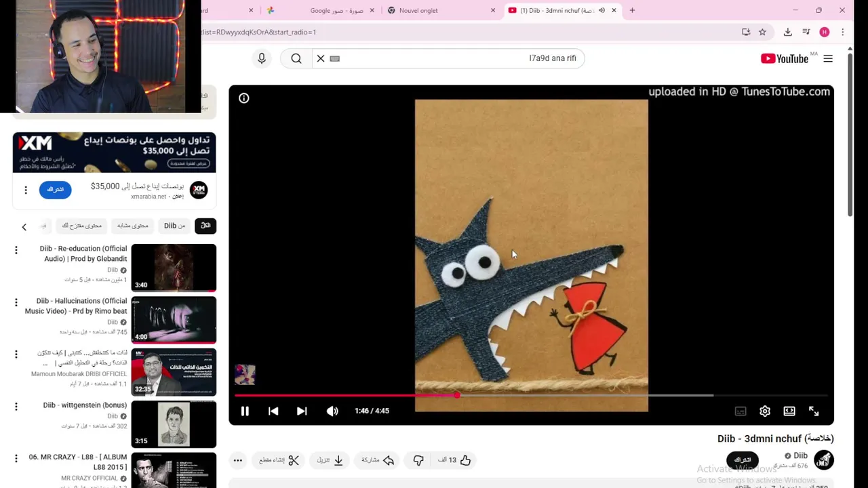The image size is (868, 488).
Task: Show more filter chips with arrow
Action: click(x=24, y=227)
